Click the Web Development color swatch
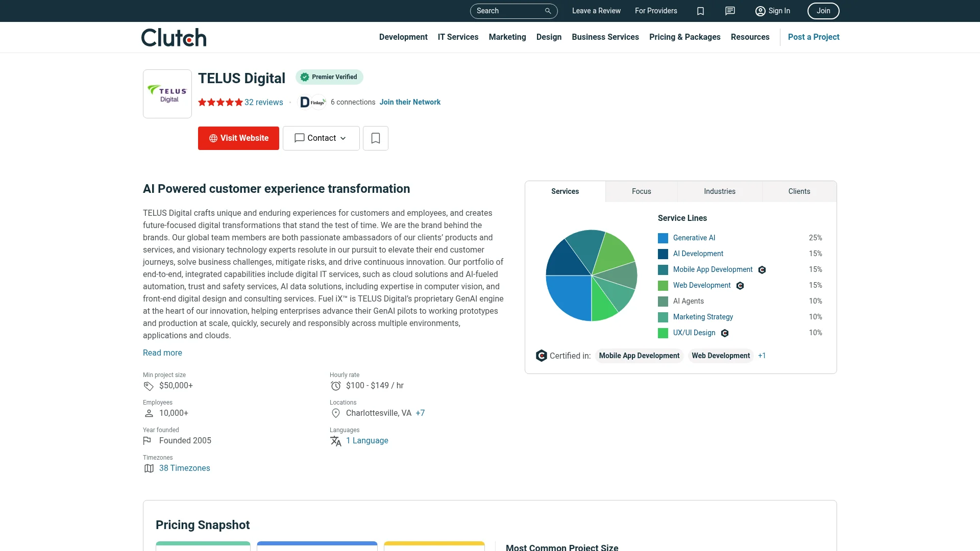980x551 pixels. tap(663, 286)
